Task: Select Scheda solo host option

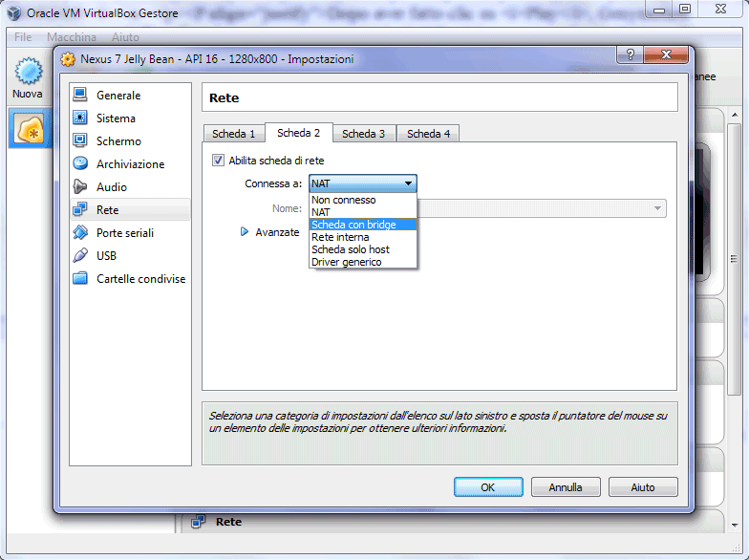Action: click(363, 249)
